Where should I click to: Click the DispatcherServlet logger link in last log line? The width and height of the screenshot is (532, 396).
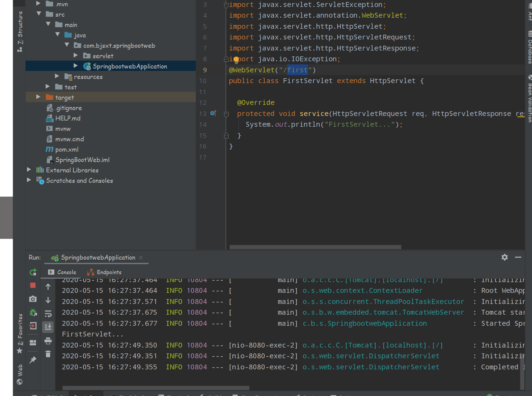pos(371,367)
